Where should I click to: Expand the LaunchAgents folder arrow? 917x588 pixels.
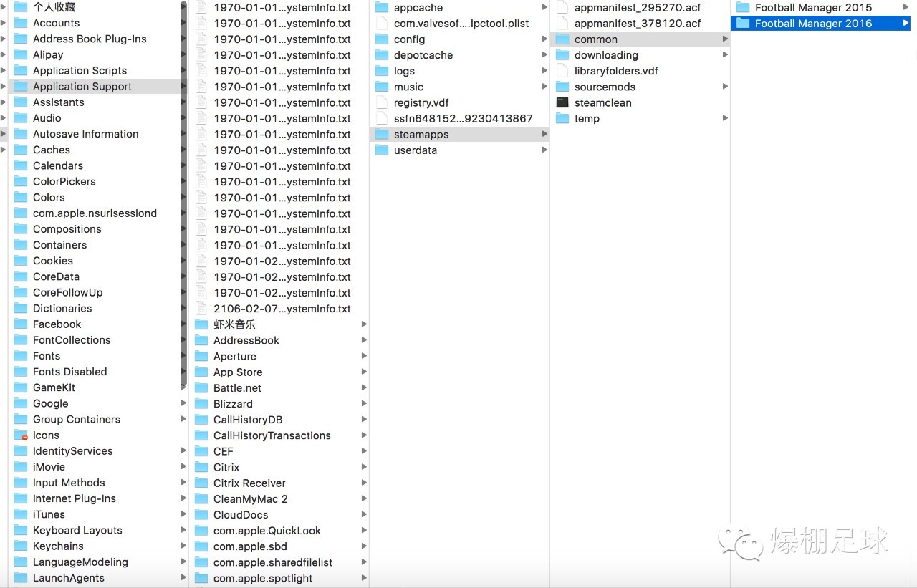183,578
